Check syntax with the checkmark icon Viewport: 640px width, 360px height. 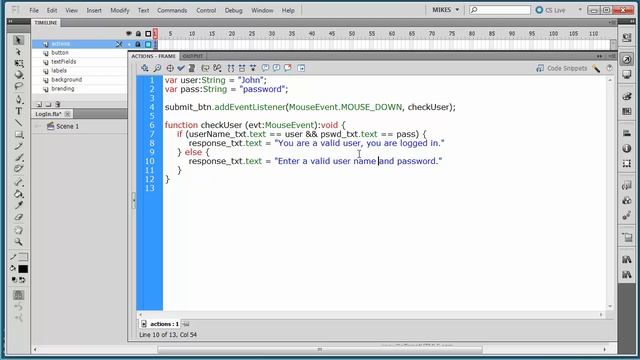181,68
